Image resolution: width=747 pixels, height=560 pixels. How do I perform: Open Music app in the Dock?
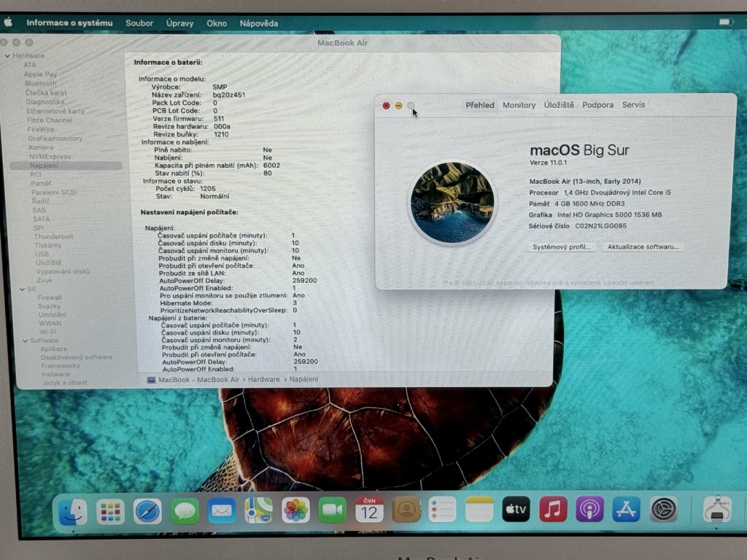pos(553,509)
